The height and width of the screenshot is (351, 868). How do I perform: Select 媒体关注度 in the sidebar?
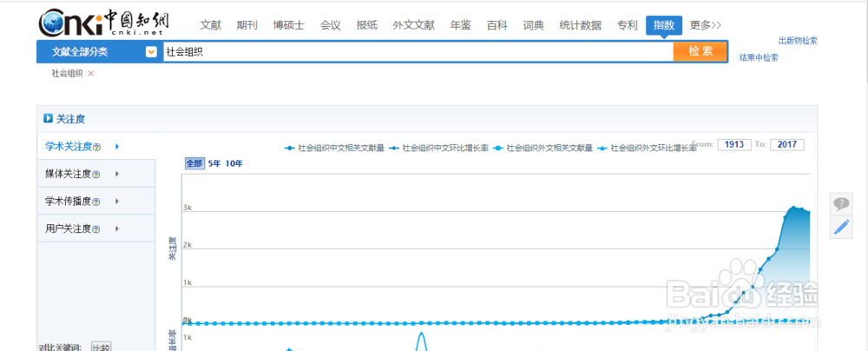(68, 174)
